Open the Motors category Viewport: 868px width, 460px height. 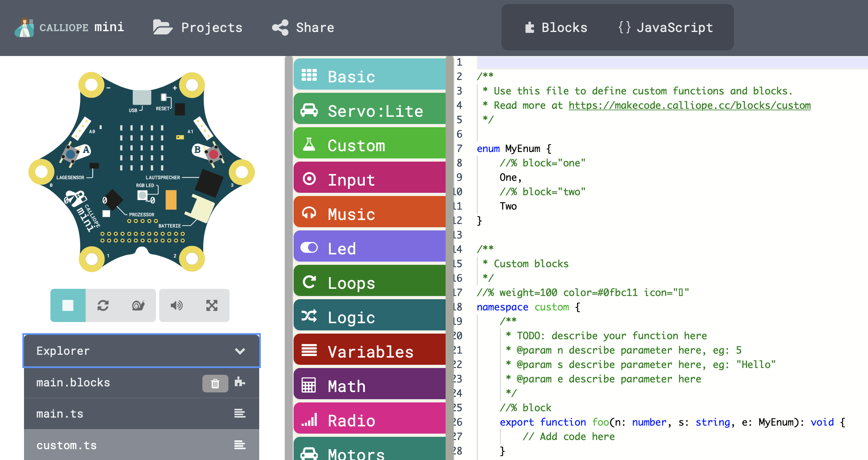coord(370,449)
